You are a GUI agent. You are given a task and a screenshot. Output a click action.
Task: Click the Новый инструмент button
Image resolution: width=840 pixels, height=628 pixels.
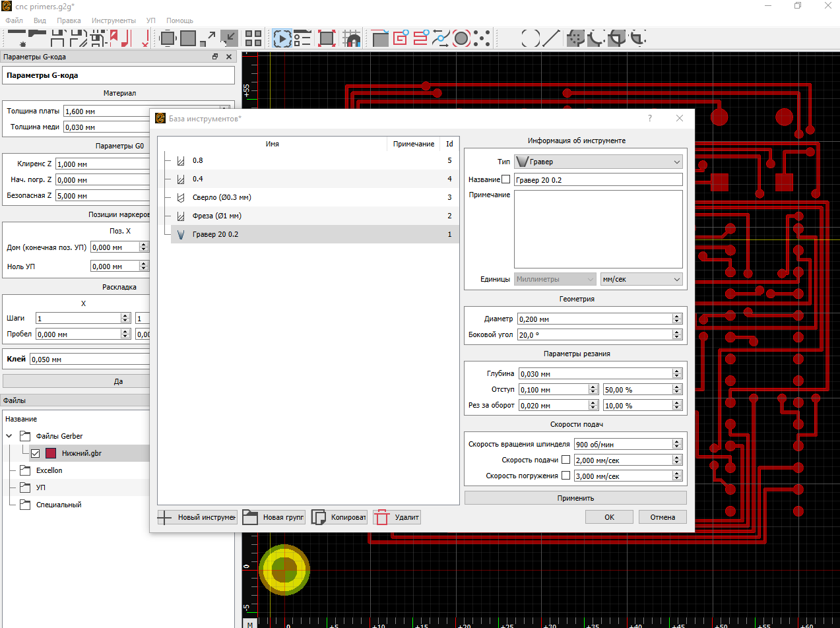pos(197,517)
